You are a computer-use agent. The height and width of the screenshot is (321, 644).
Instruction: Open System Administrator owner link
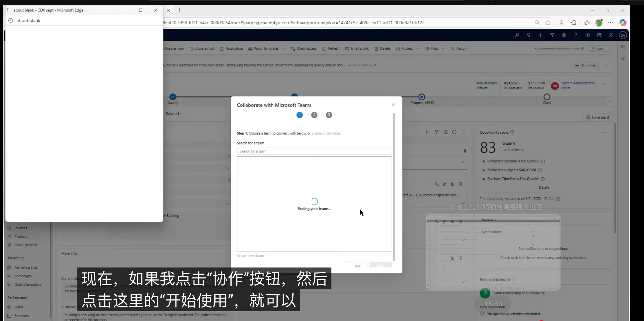pos(578,83)
